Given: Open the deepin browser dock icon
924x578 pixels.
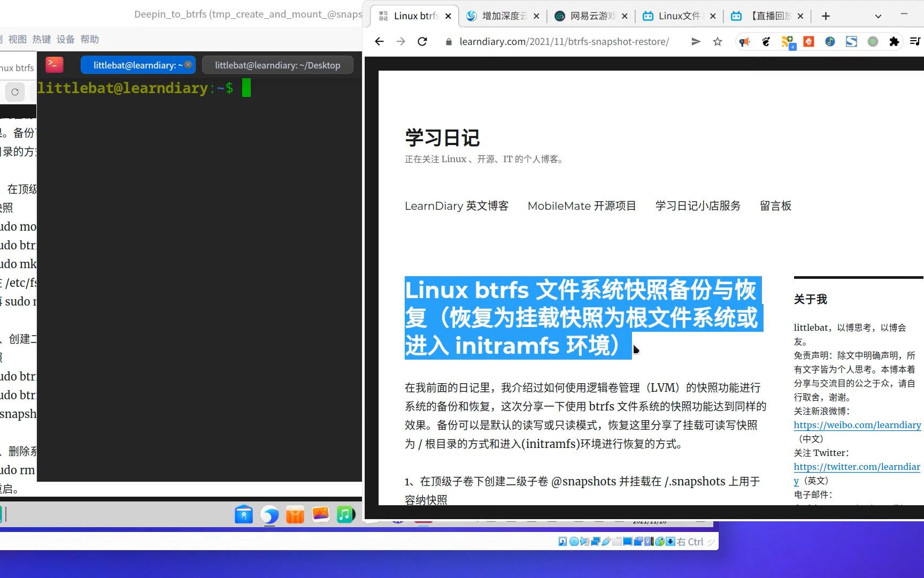Looking at the screenshot, I should (269, 514).
